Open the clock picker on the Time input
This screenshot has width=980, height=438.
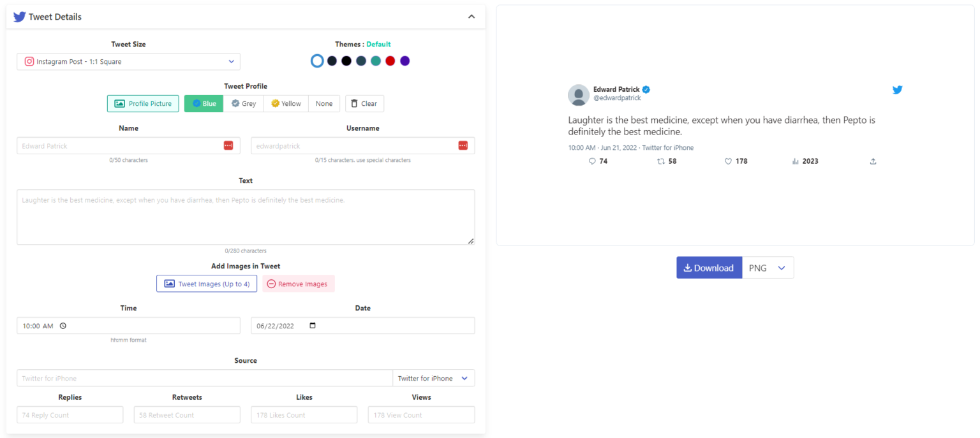pos(63,325)
